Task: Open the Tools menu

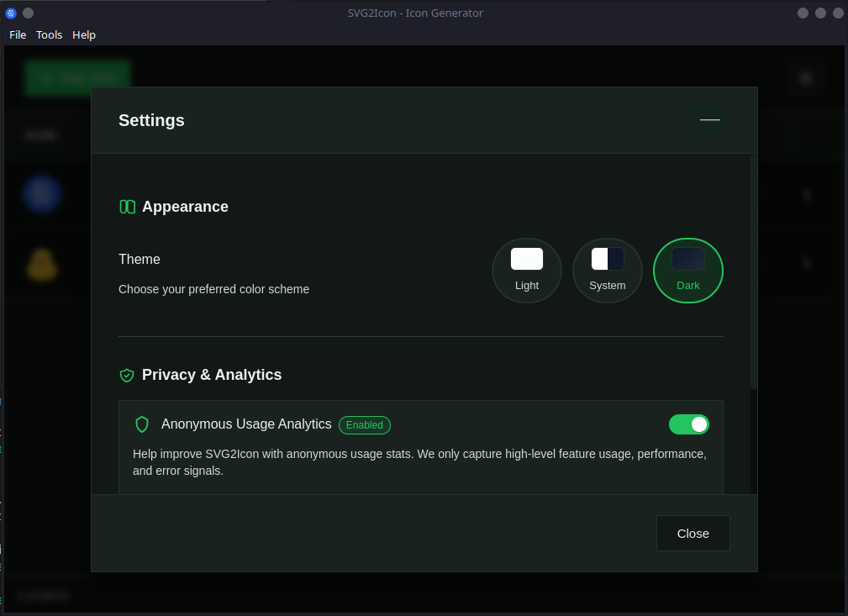Action: (x=49, y=34)
